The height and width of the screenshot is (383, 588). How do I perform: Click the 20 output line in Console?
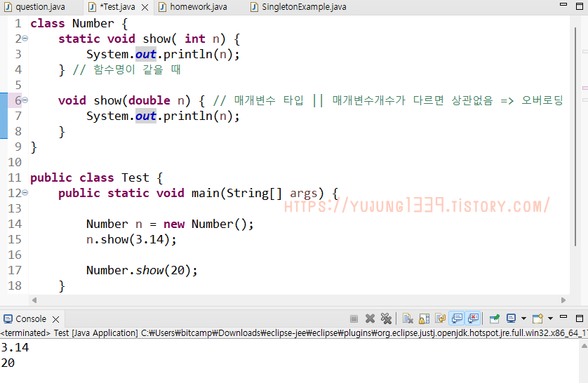click(8, 363)
